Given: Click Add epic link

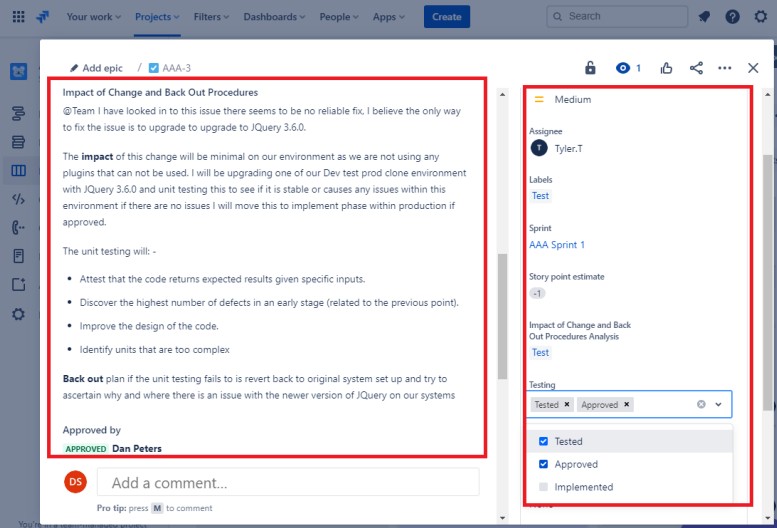Looking at the screenshot, I should 102,68.
